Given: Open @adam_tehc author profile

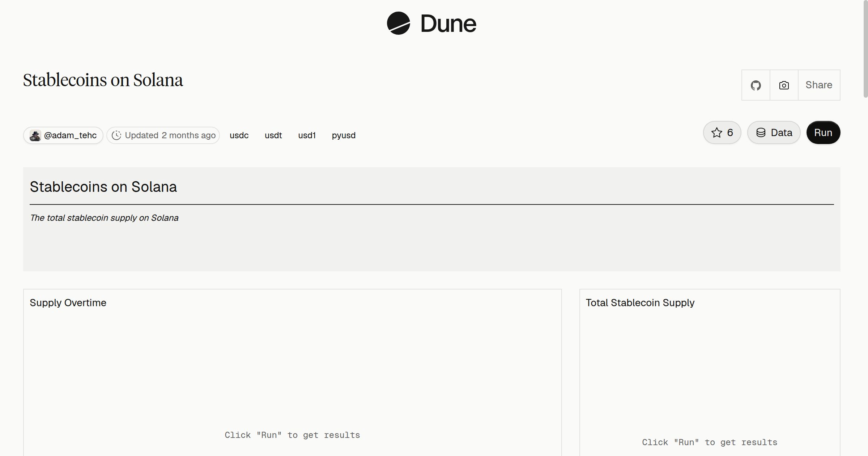Looking at the screenshot, I should 63,135.
